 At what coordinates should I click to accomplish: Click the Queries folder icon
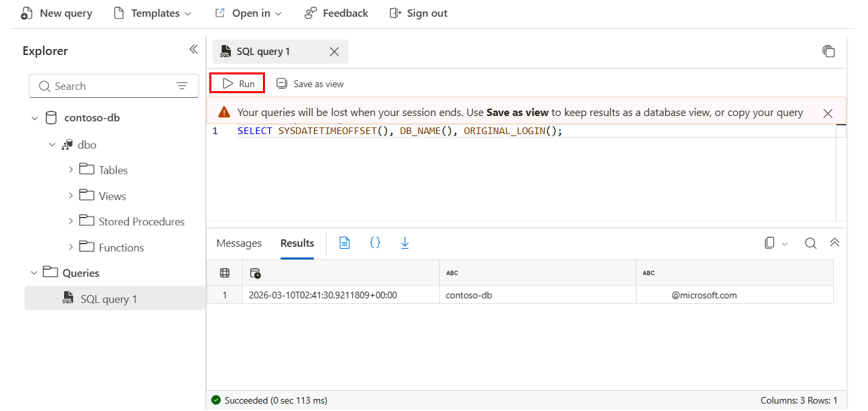(50, 272)
